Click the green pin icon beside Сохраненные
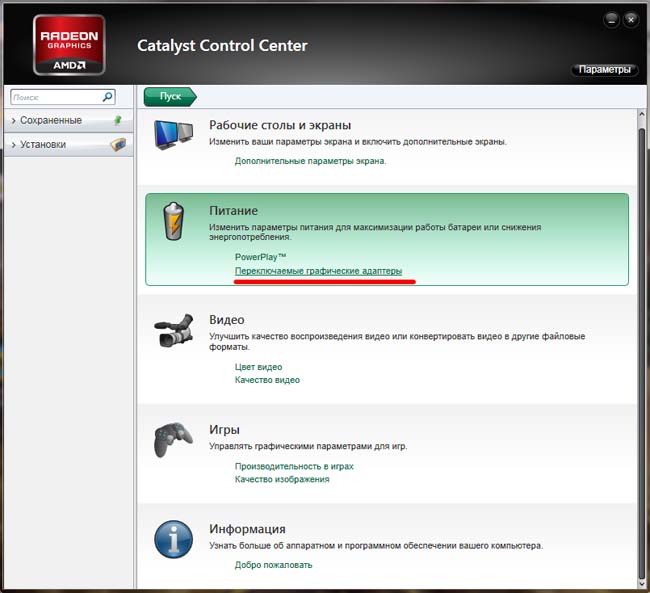This screenshot has width=650, height=593. [x=118, y=120]
